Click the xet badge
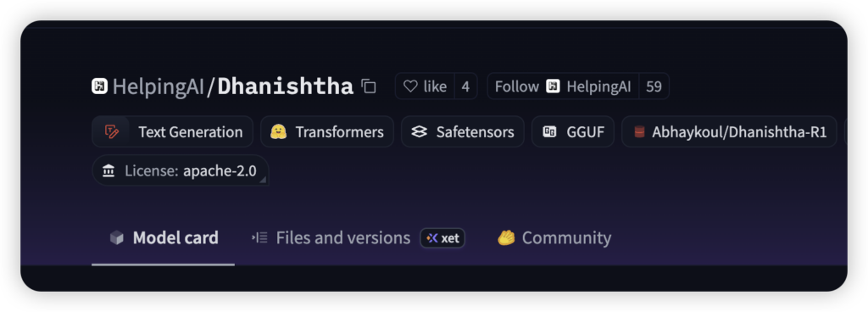The image size is (868, 312). [442, 238]
